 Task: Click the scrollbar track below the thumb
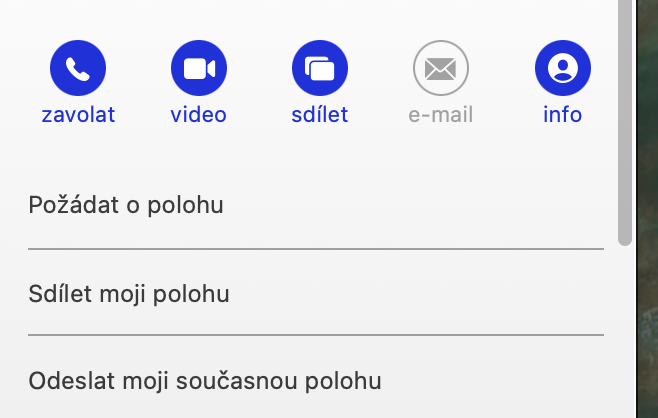coord(625,330)
